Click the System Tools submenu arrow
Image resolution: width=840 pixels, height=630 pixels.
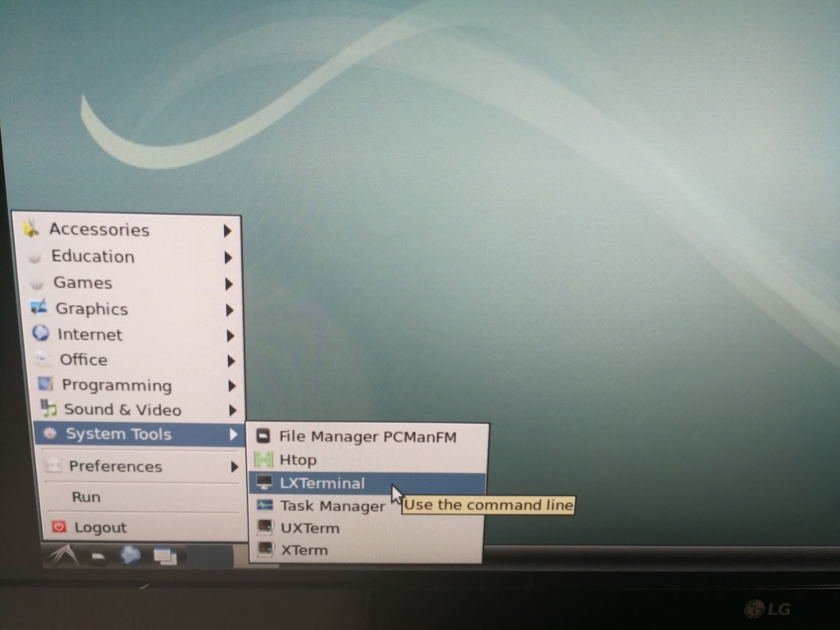[x=233, y=435]
